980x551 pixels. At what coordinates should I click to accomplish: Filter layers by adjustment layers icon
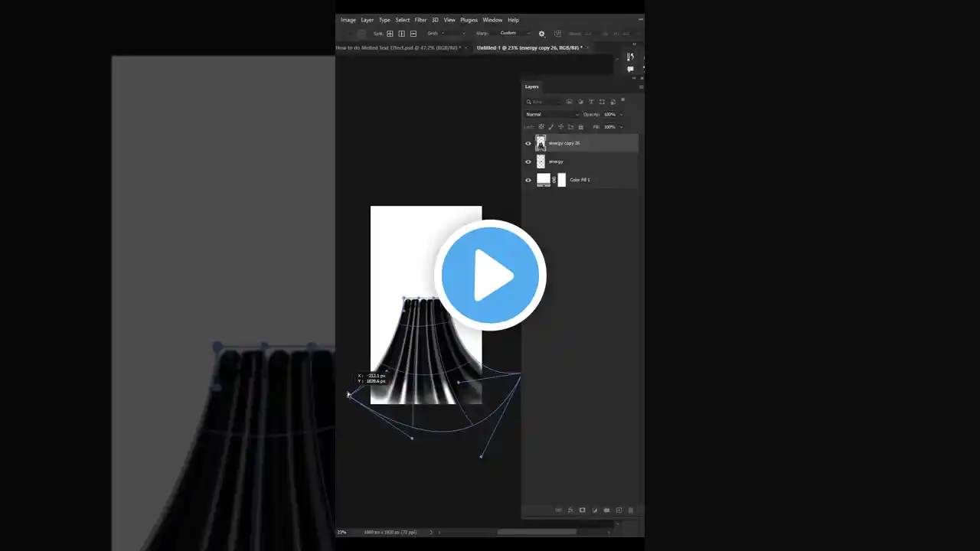pyautogui.click(x=581, y=102)
